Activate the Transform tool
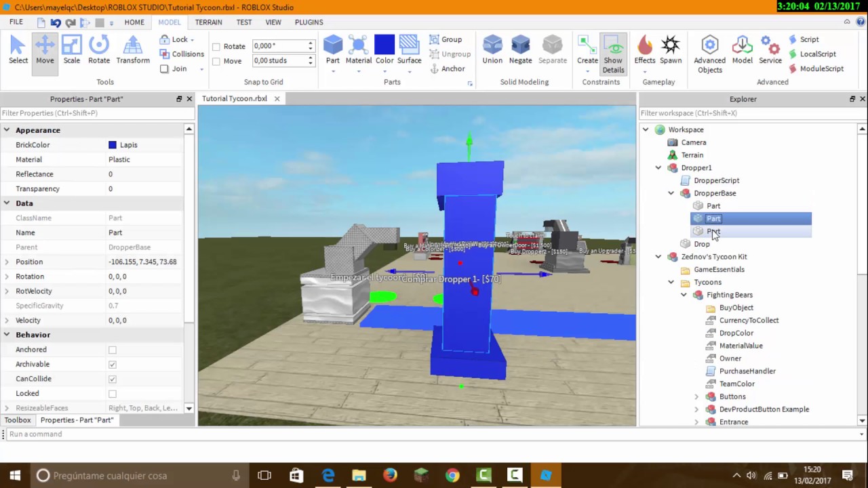Image resolution: width=868 pixels, height=488 pixels. click(133, 51)
